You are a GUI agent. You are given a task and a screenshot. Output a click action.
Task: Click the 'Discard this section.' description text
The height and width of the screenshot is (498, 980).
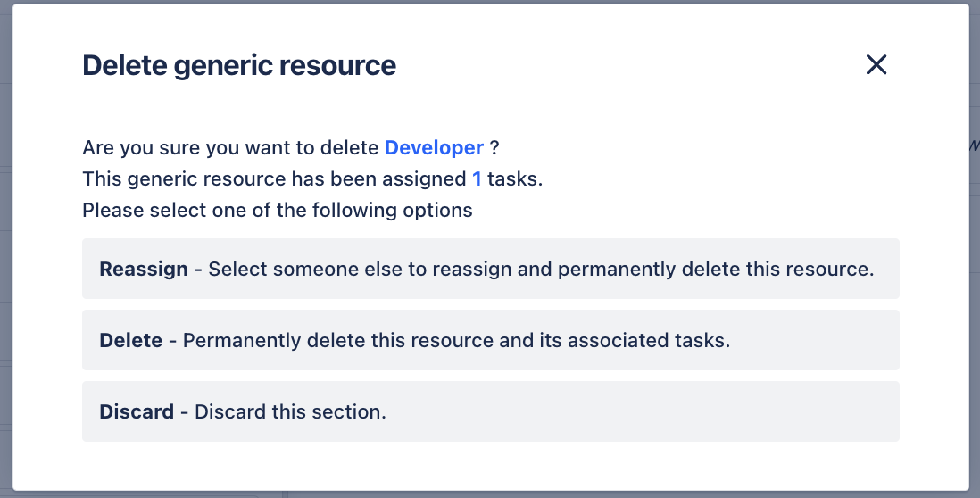coord(291,411)
